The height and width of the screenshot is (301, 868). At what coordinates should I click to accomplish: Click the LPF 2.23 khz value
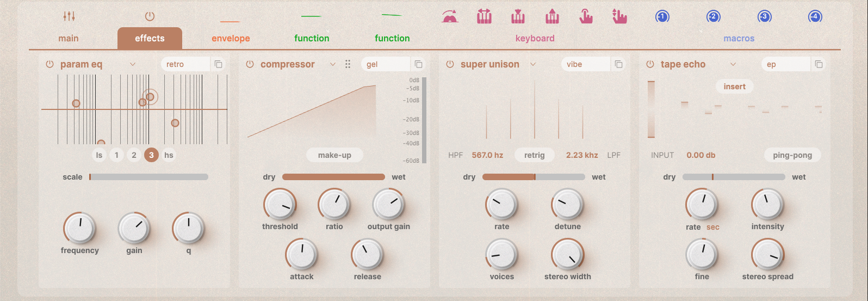point(582,155)
